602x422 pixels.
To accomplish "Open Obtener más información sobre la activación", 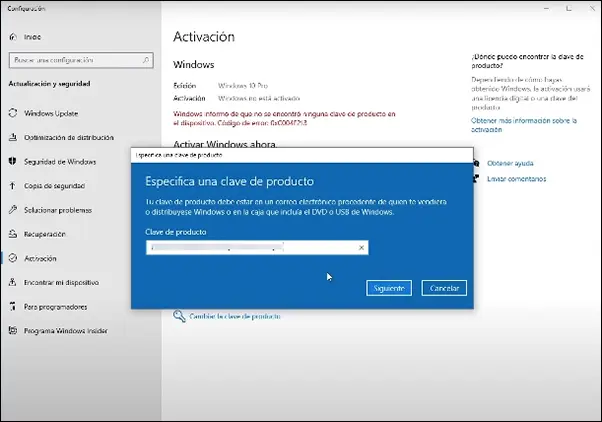I will (524, 125).
